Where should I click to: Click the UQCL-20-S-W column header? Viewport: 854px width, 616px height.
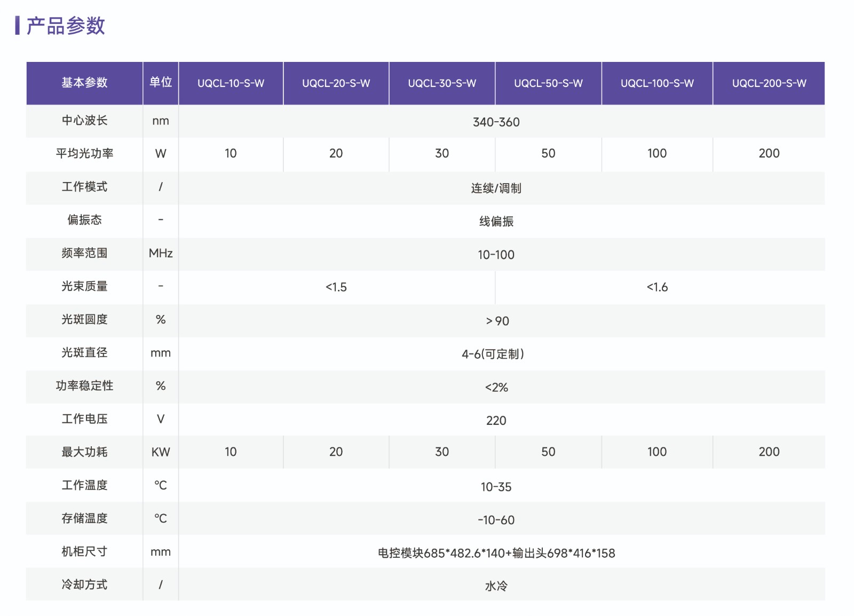(x=336, y=83)
